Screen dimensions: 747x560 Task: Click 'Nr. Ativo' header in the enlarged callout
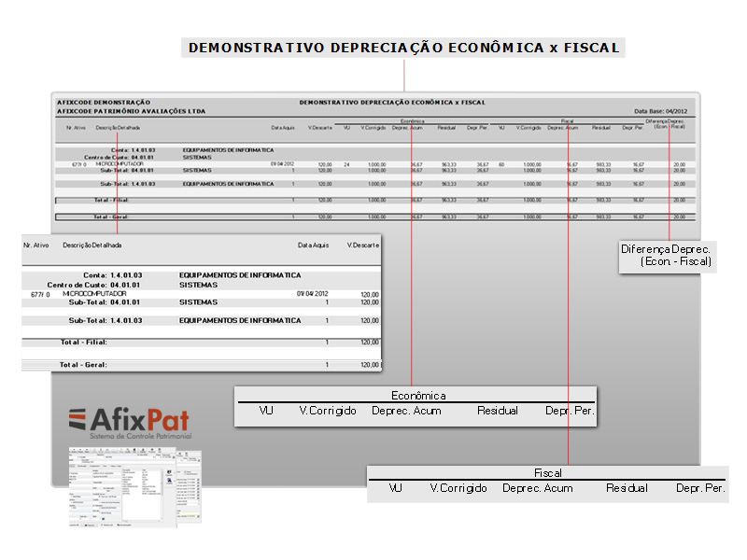pyautogui.click(x=35, y=245)
